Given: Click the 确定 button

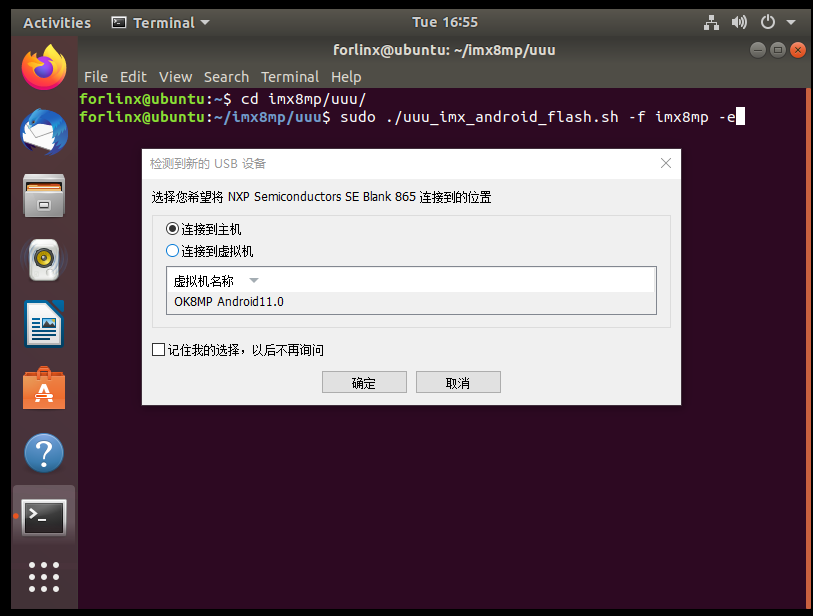Looking at the screenshot, I should pos(364,383).
